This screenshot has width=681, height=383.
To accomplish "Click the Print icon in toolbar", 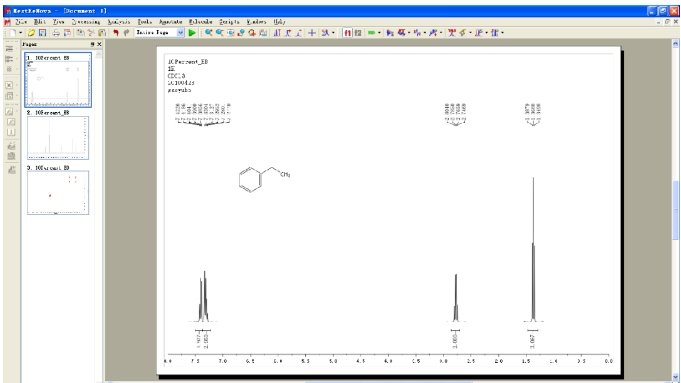I will (x=56, y=33).
